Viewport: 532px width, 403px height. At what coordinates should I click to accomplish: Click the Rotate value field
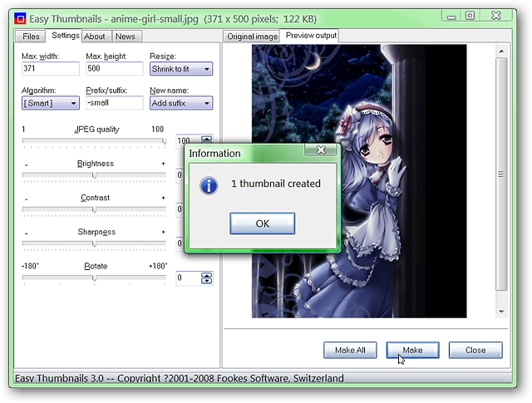pyautogui.click(x=189, y=278)
